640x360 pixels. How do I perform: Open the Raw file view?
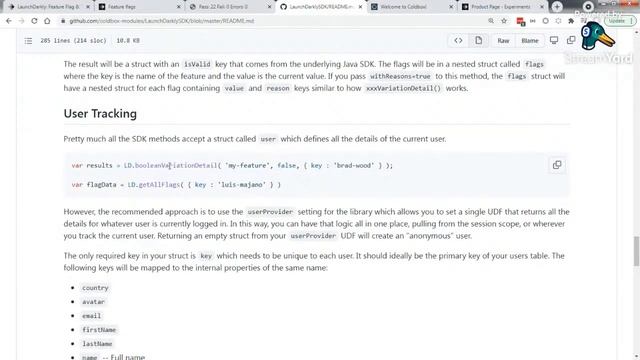tap(503, 40)
